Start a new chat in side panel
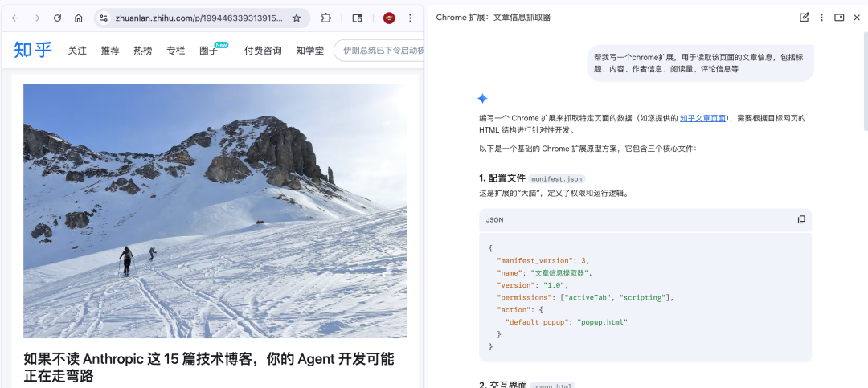Screen dimensions: 868x388 805,17
